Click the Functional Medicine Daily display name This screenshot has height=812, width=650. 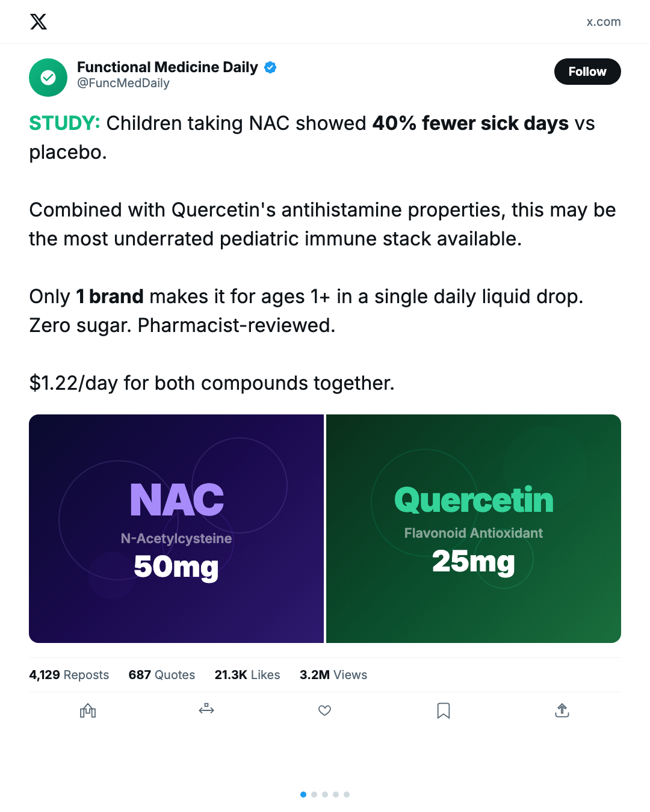pyautogui.click(x=167, y=67)
